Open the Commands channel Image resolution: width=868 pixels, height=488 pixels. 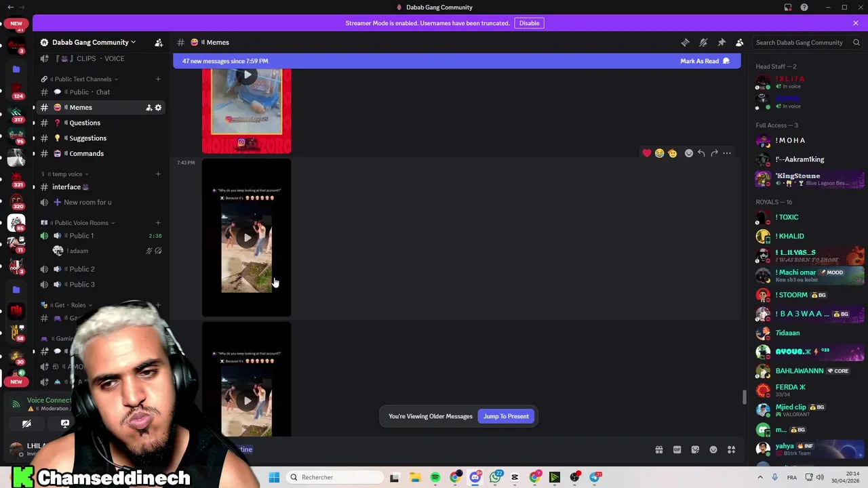(x=102, y=153)
